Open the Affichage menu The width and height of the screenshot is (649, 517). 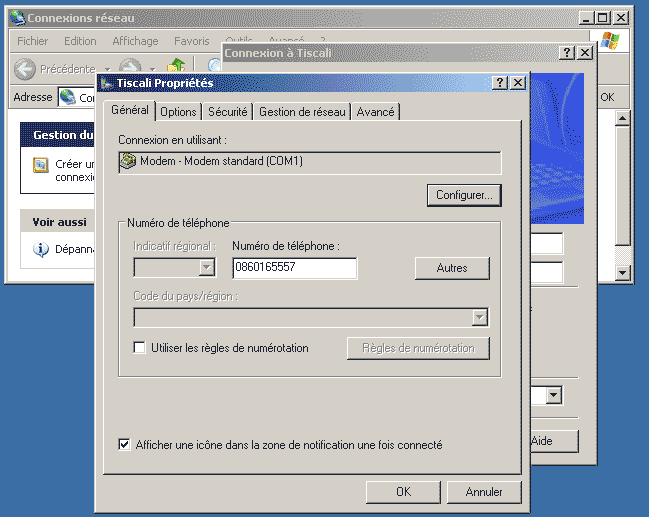coord(135,41)
